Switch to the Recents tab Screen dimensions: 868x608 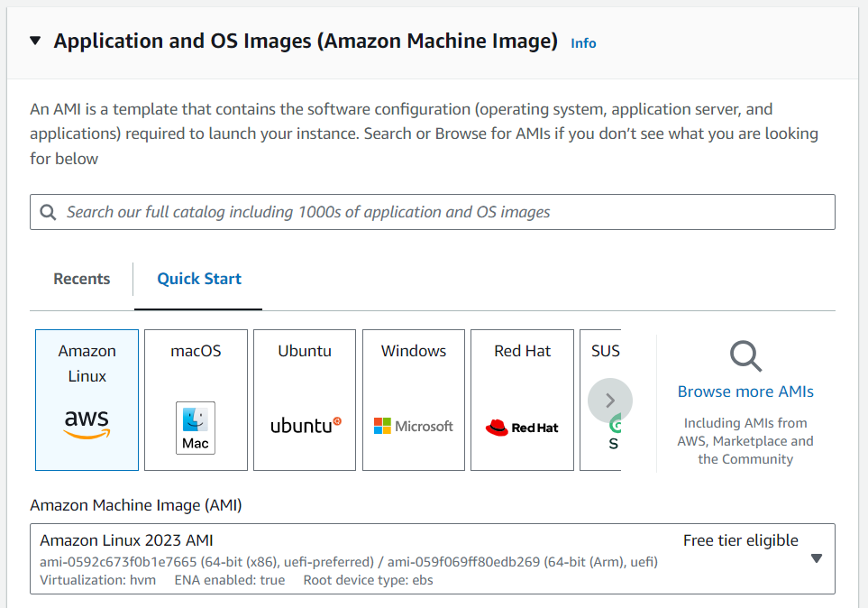tap(82, 279)
